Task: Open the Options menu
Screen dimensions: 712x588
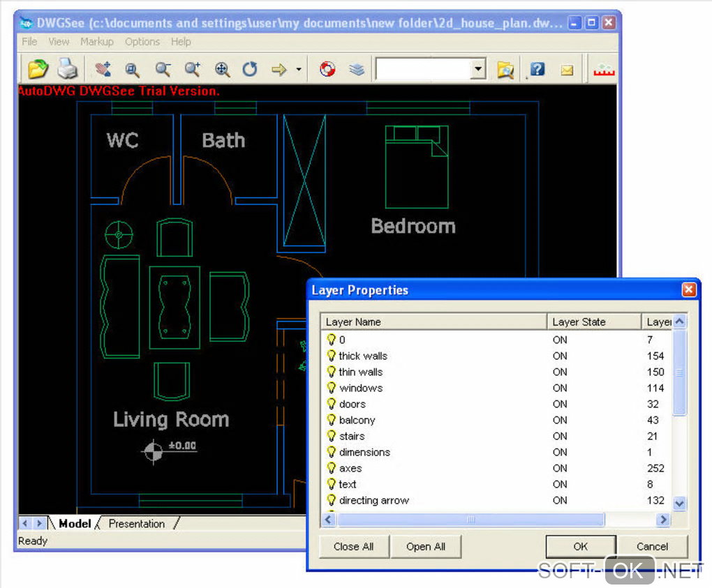Action: 142,42
